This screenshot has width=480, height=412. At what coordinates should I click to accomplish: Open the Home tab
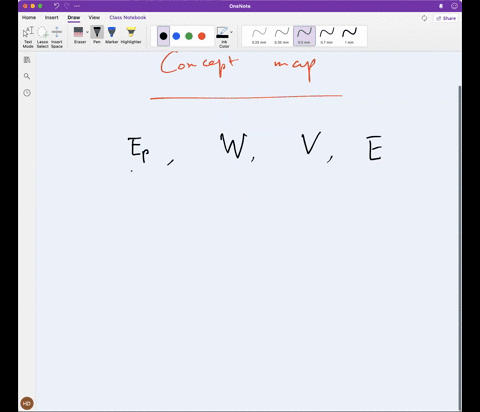coord(29,17)
